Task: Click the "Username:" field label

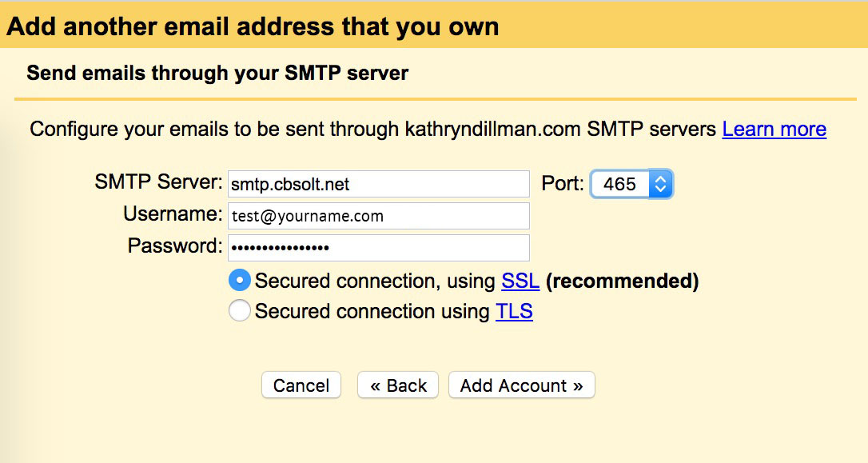Action: (172, 214)
